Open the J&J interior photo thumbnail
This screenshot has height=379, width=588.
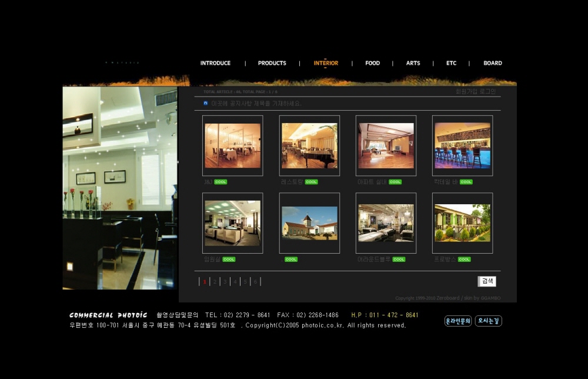point(232,145)
